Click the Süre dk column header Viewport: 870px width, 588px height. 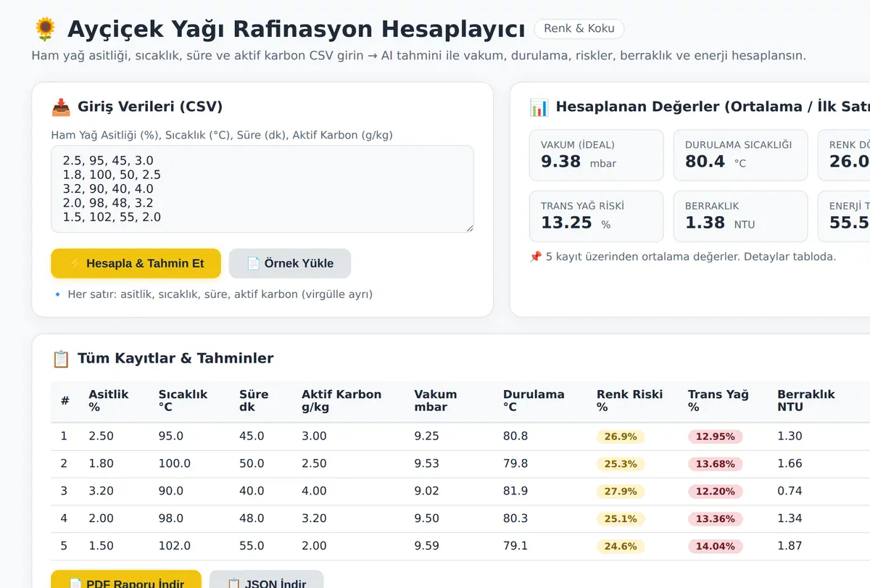point(254,401)
